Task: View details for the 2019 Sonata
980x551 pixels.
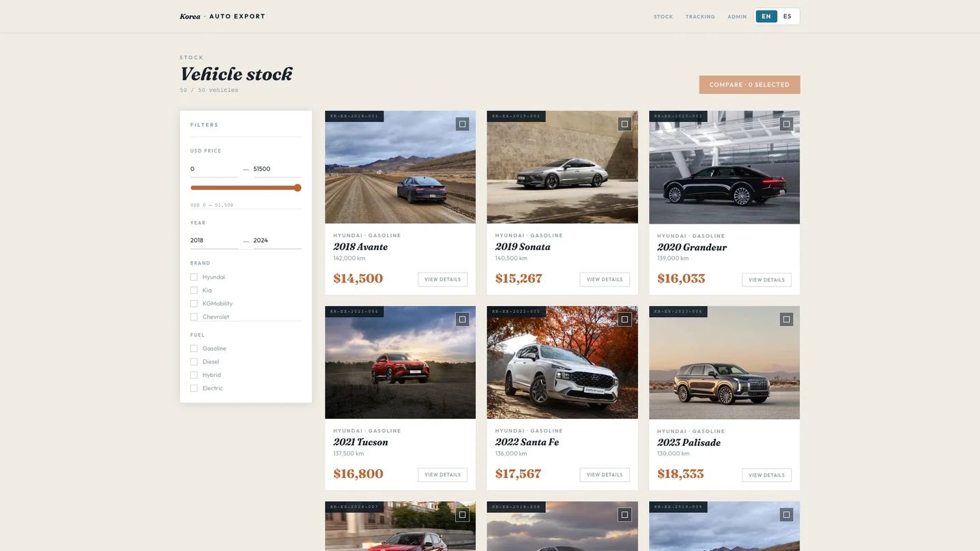Action: click(x=605, y=280)
